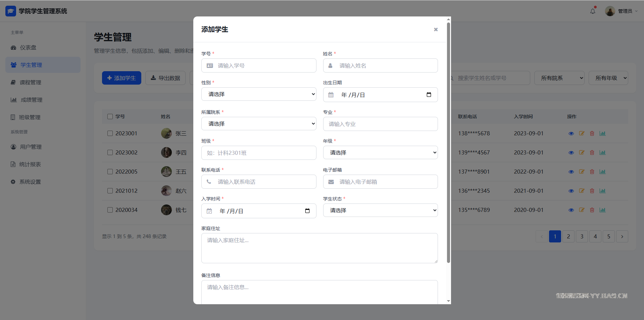Open grades chart icon for row 2022005
The image size is (644, 320).
click(x=602, y=172)
